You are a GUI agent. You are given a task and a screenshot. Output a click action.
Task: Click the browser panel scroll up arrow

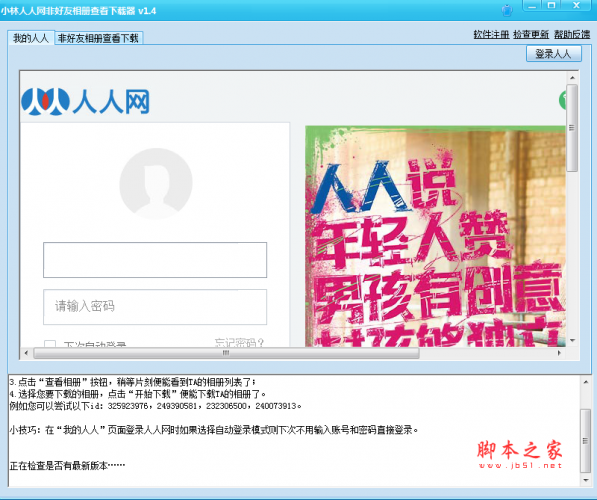(572, 78)
